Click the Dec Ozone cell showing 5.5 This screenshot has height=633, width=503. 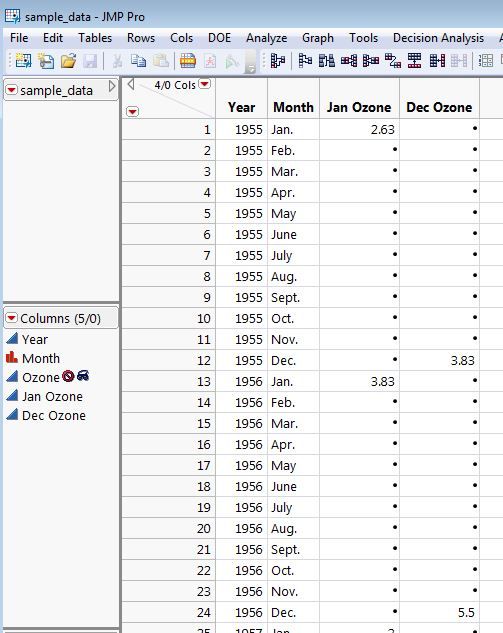coord(439,612)
